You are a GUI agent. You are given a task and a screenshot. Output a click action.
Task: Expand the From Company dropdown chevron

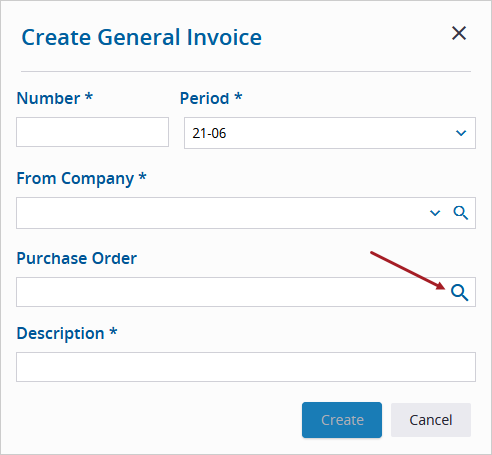point(435,213)
